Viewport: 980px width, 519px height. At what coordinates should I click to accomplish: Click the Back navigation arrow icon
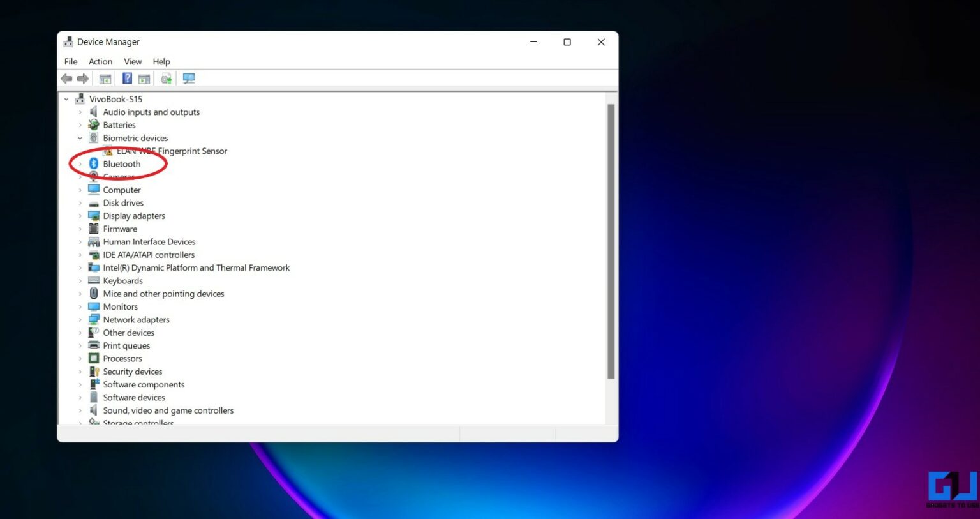66,78
